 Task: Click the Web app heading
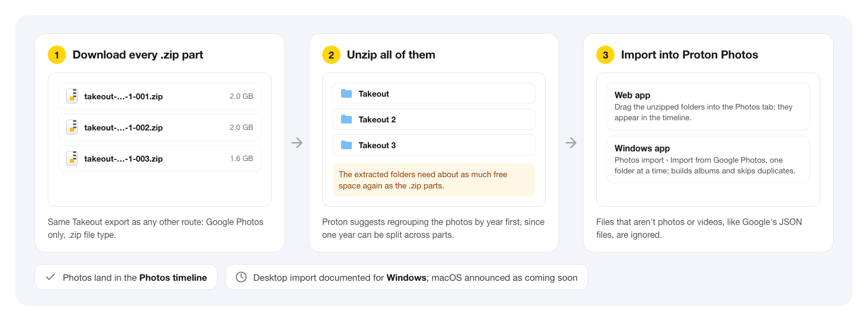pyautogui.click(x=632, y=95)
